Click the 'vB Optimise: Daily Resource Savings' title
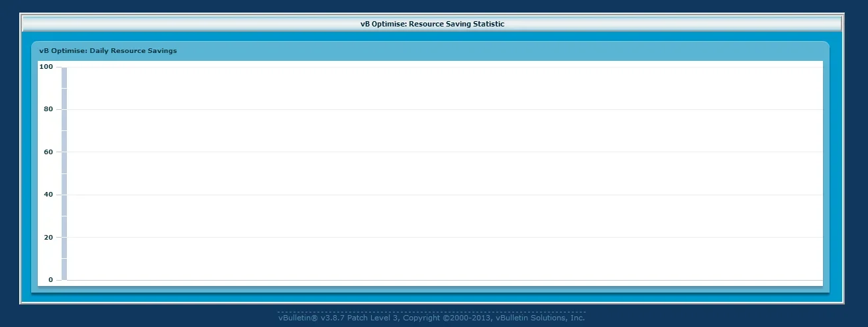Screen dimensions: 868x327 pos(108,50)
